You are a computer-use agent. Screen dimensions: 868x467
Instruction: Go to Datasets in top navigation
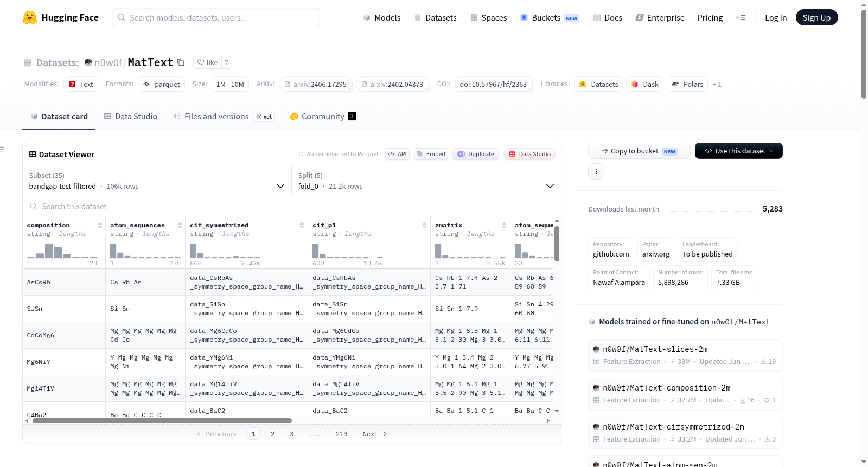point(435,17)
